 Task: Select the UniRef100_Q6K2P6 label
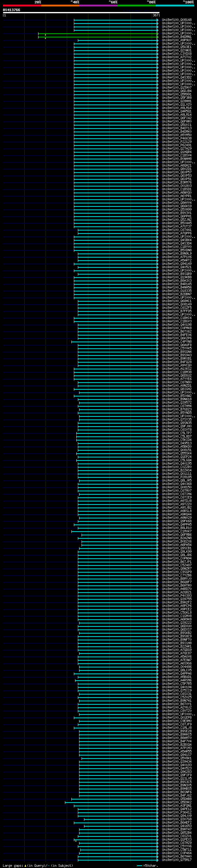pos(177,338)
